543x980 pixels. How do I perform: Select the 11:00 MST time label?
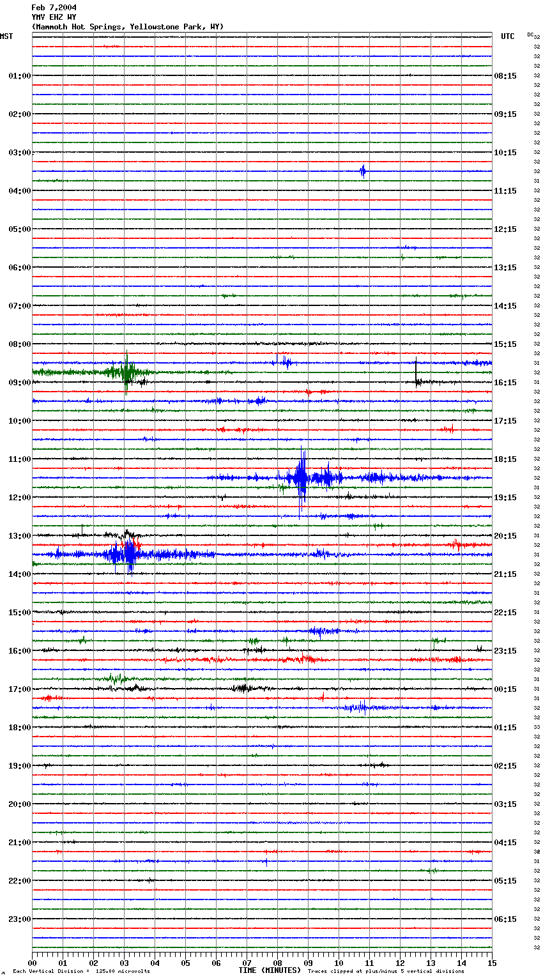tap(20, 459)
